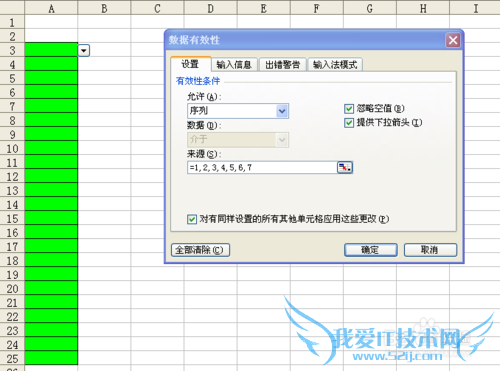Select row 10 header
Screen dimensions: 500x371
click(12, 148)
